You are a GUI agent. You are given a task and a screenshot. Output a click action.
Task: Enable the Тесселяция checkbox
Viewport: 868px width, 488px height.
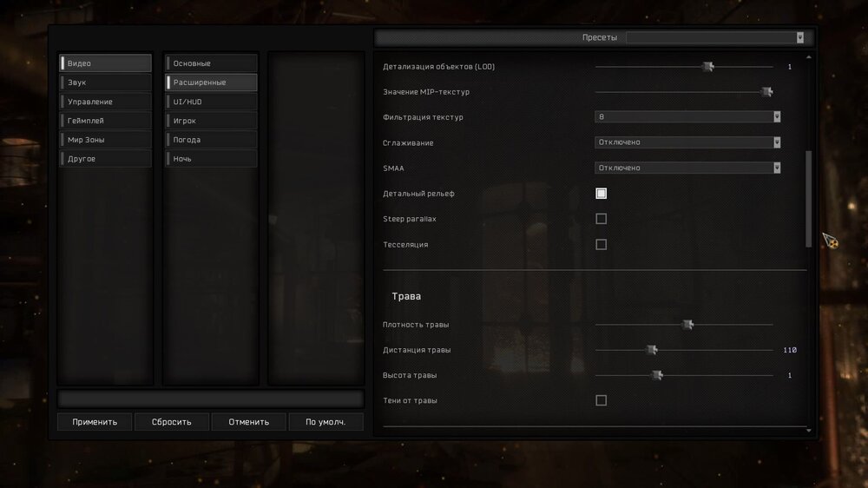click(x=602, y=244)
